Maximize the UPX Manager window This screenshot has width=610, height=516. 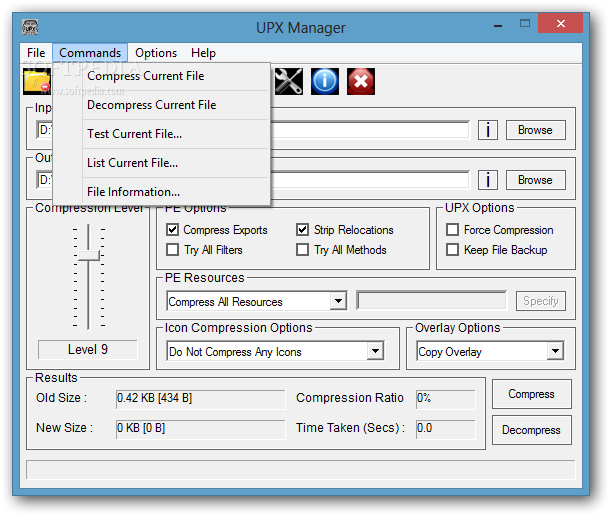[525, 24]
